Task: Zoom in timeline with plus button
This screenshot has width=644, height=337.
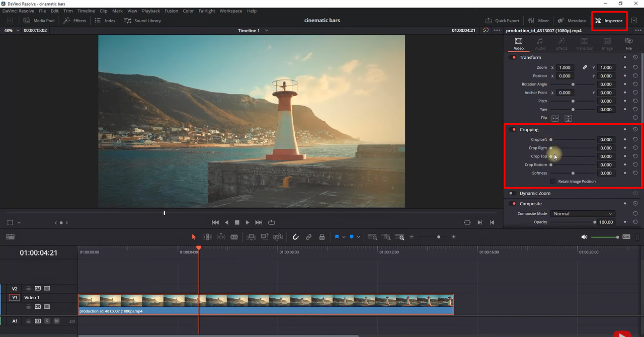Action: (x=453, y=237)
